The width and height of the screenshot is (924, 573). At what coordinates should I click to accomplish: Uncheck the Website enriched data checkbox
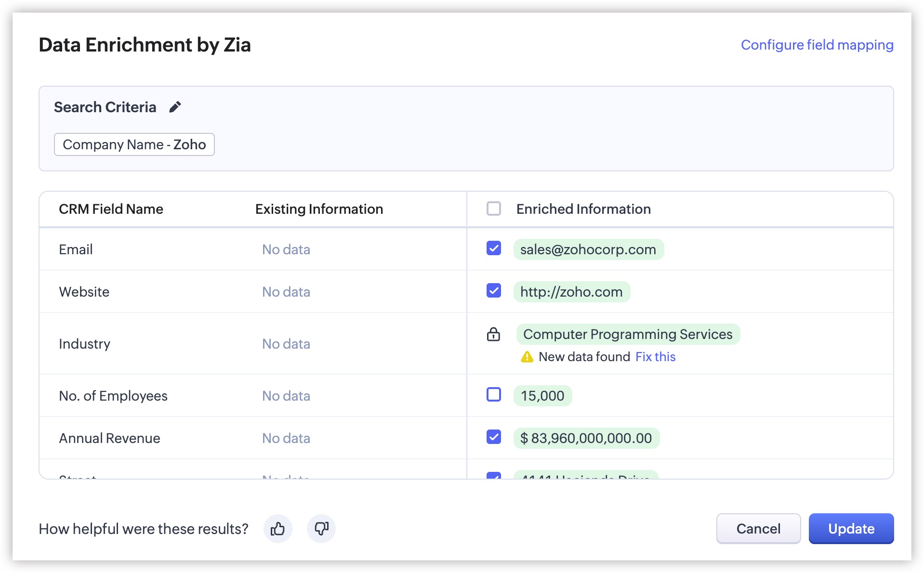point(493,291)
